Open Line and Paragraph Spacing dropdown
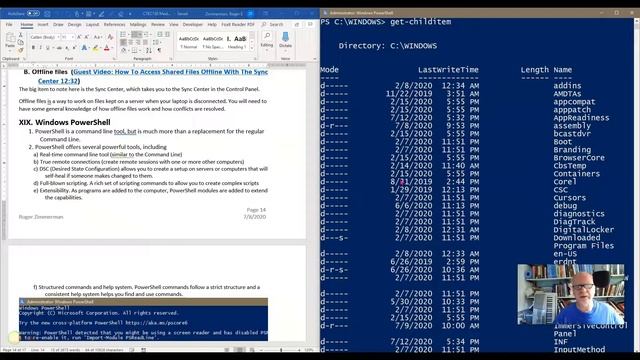640x360 pixels. click(156, 42)
